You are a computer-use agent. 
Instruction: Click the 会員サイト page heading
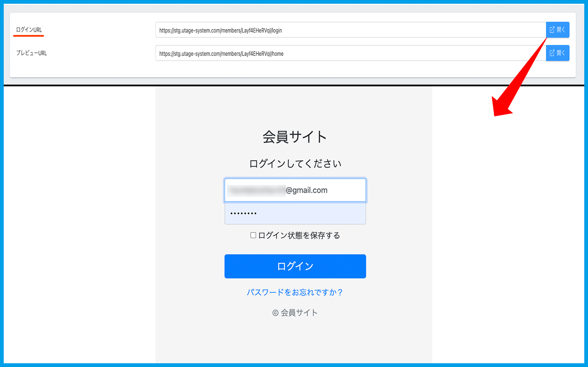click(x=295, y=137)
